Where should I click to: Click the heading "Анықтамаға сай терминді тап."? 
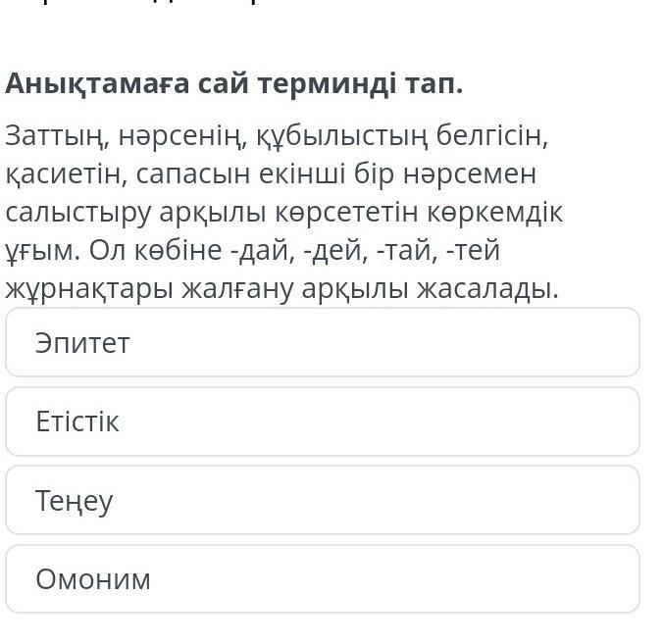point(233,84)
